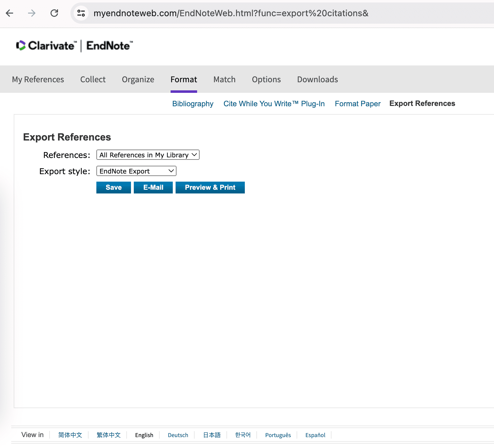Click the Export References heading
This screenshot has width=494, height=448.
coord(67,137)
